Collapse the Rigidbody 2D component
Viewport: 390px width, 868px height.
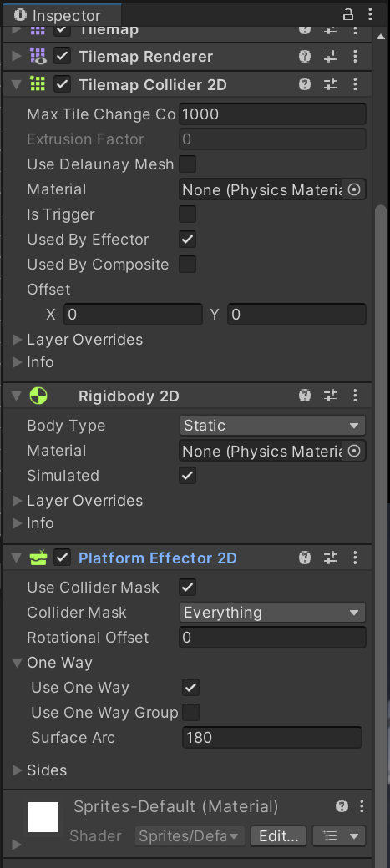pyautogui.click(x=17, y=396)
